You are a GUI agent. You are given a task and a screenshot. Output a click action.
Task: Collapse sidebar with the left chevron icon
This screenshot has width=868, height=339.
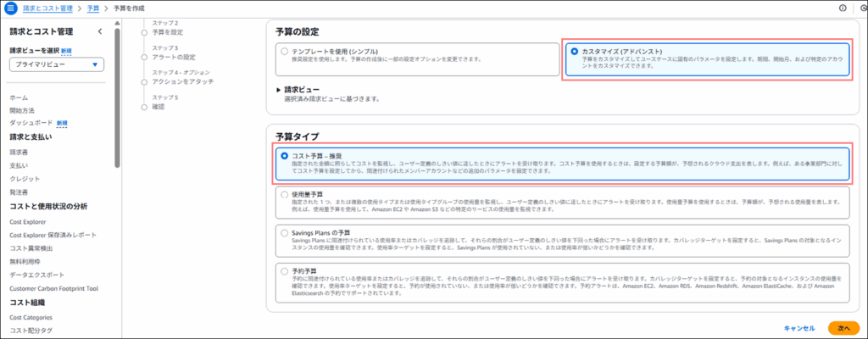tap(100, 32)
